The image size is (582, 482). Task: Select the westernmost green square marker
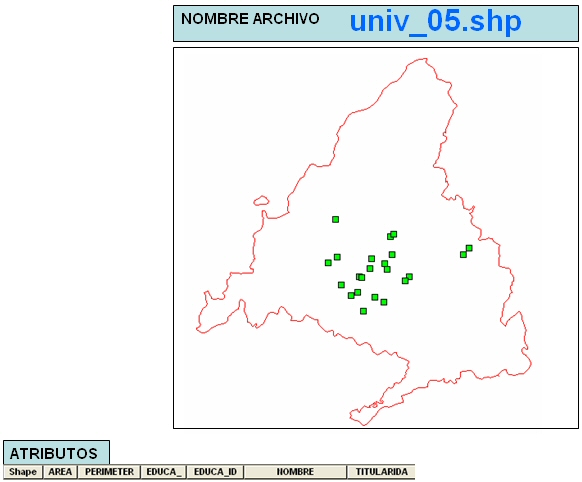[x=328, y=263]
